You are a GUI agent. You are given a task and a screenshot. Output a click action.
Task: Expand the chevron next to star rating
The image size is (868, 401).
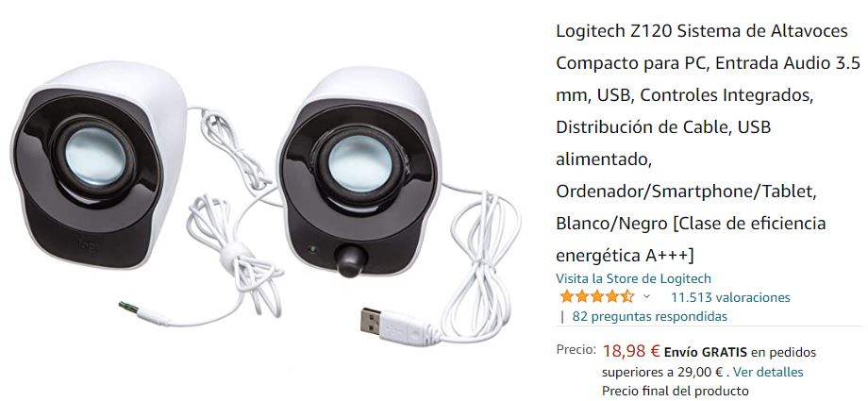click(646, 297)
